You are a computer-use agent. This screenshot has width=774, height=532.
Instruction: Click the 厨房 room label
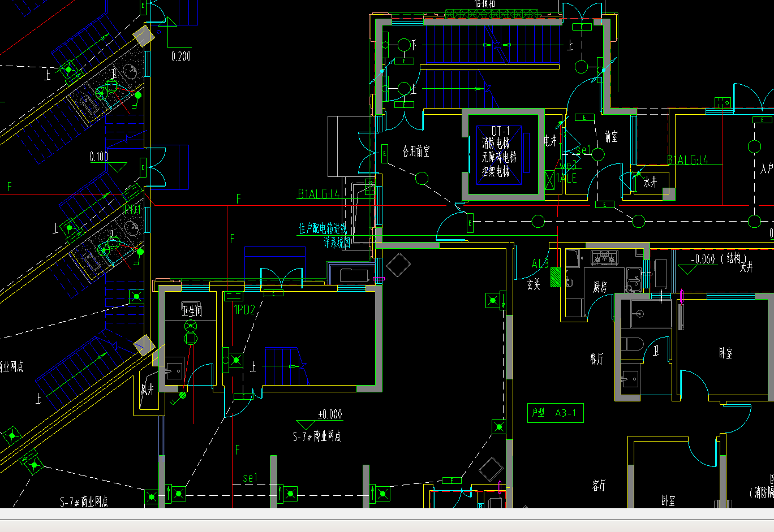coord(600,287)
